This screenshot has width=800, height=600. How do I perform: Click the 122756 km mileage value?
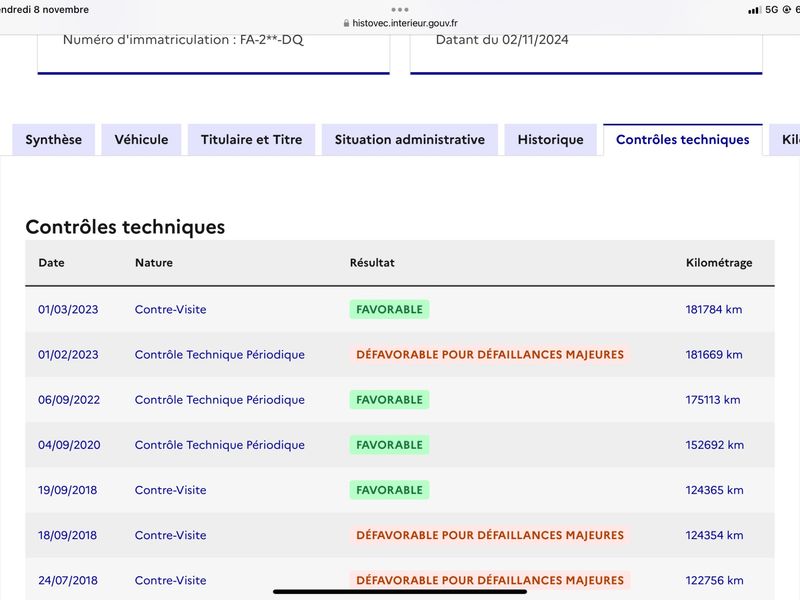(x=714, y=580)
